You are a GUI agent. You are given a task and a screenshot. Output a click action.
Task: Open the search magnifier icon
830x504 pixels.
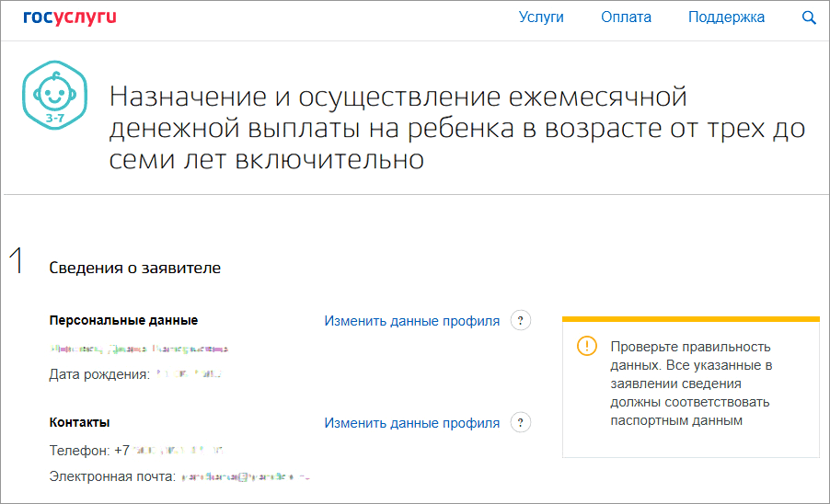pos(809,17)
